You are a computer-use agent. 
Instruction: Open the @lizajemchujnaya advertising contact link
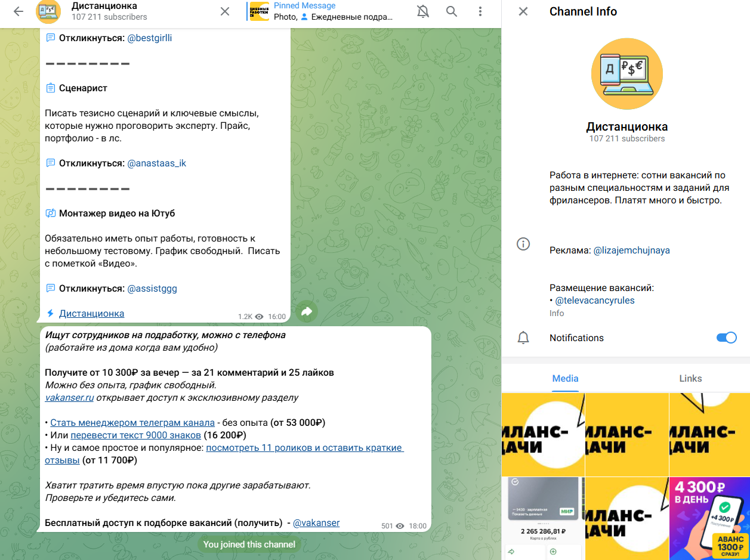(631, 250)
